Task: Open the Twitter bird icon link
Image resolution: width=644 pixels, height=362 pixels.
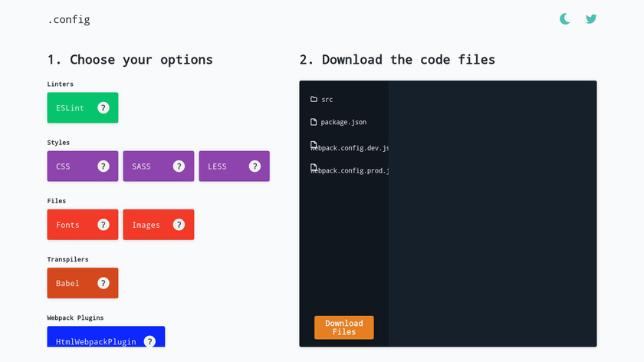Action: (x=591, y=19)
